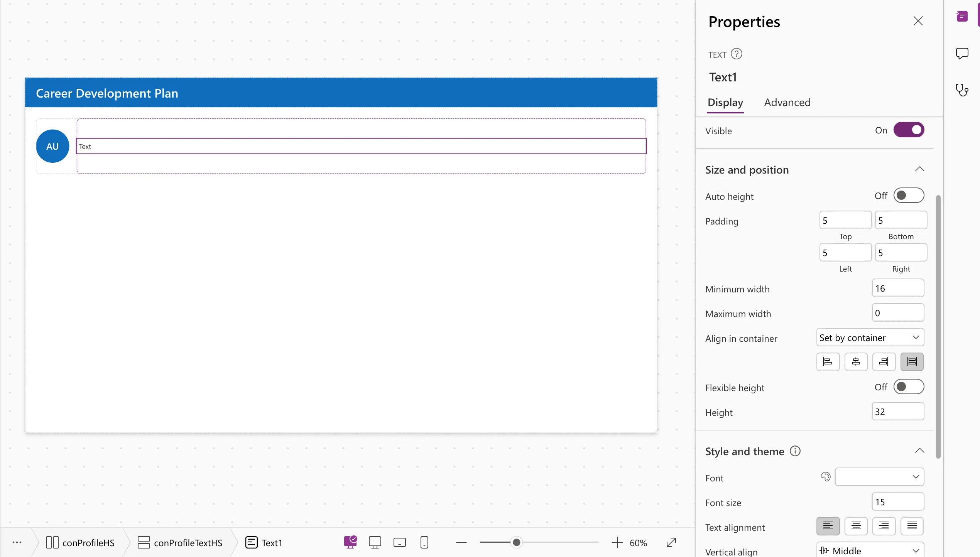Expand the breadcrumb ellipsis menu
Image resolution: width=980 pixels, height=557 pixels.
pos(17,542)
